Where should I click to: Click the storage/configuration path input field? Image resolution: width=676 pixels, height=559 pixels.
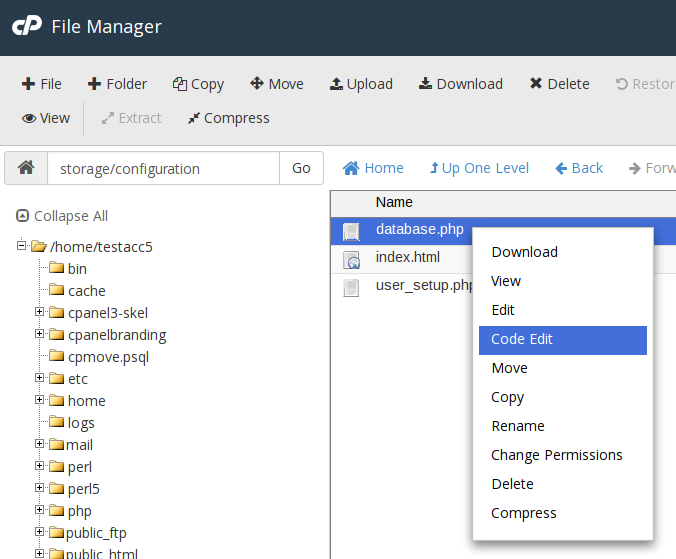(162, 169)
